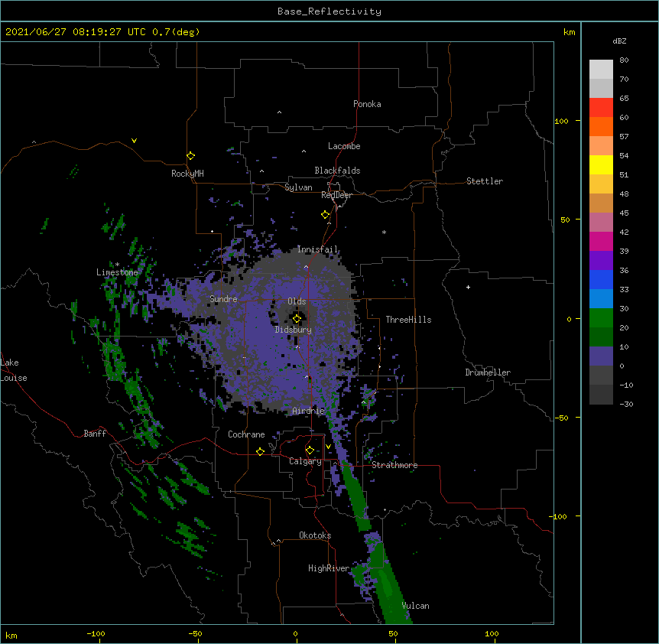This screenshot has height=644, width=659.
Task: Click the dBZ legend heading
Action: tap(619, 41)
